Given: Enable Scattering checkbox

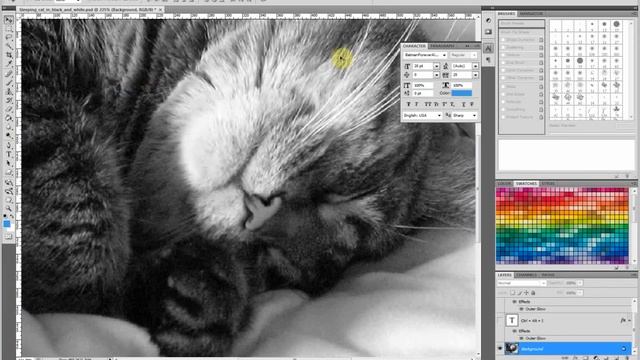Looking at the screenshot, I should pyautogui.click(x=503, y=47).
